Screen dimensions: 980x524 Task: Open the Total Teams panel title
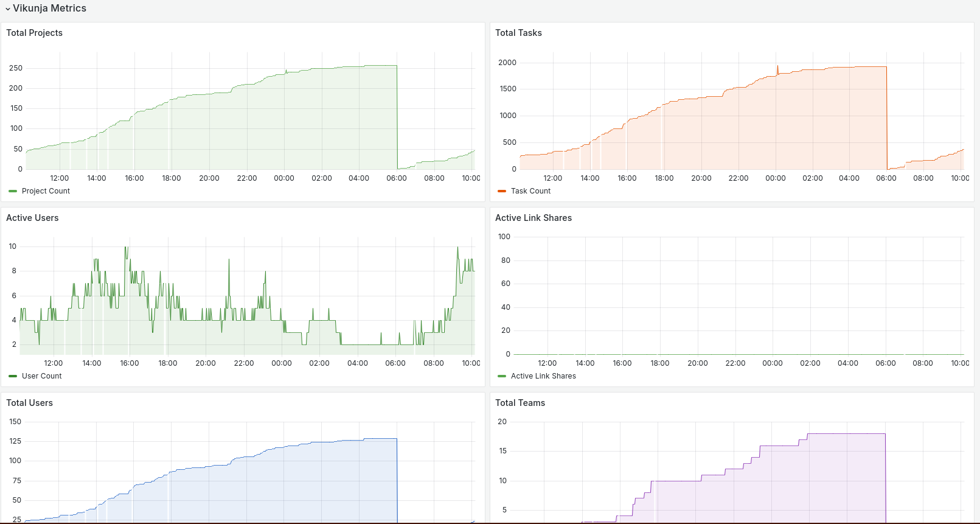pos(520,403)
